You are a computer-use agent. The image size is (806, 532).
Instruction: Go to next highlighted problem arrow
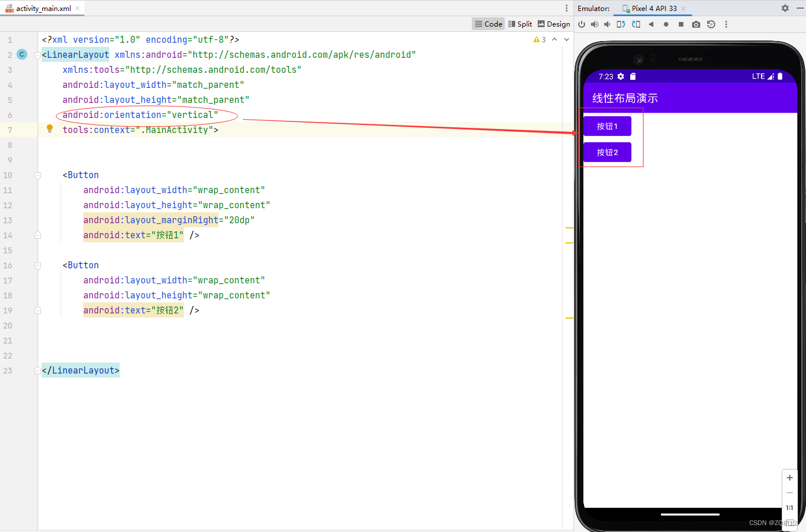567,39
